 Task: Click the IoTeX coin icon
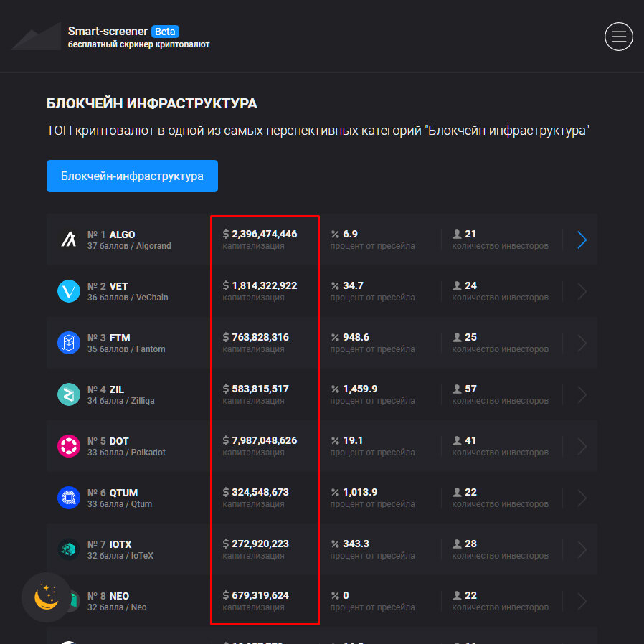click(69, 549)
